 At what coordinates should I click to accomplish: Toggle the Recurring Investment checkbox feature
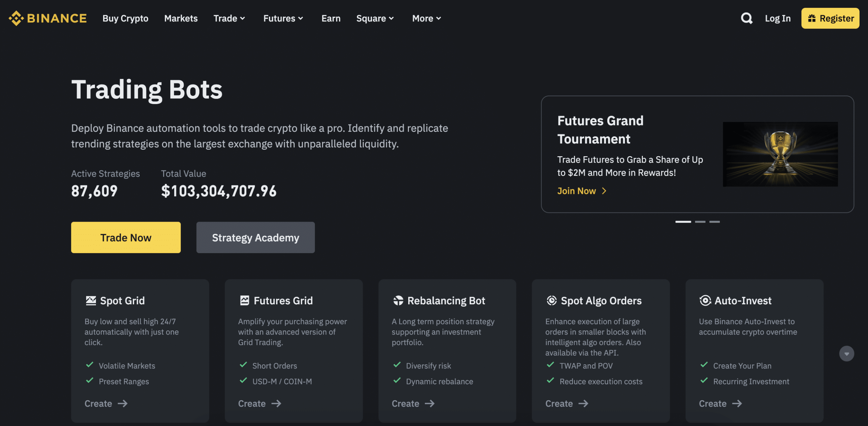point(704,381)
